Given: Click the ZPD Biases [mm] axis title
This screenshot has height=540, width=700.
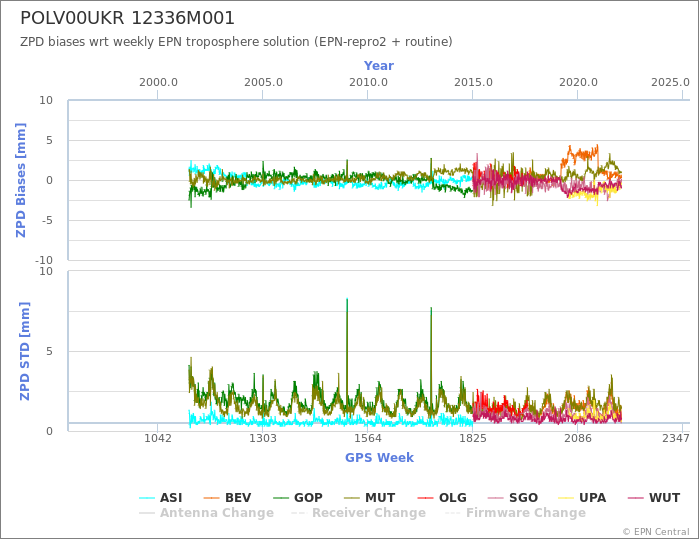Looking at the screenshot, I should pos(21,180).
